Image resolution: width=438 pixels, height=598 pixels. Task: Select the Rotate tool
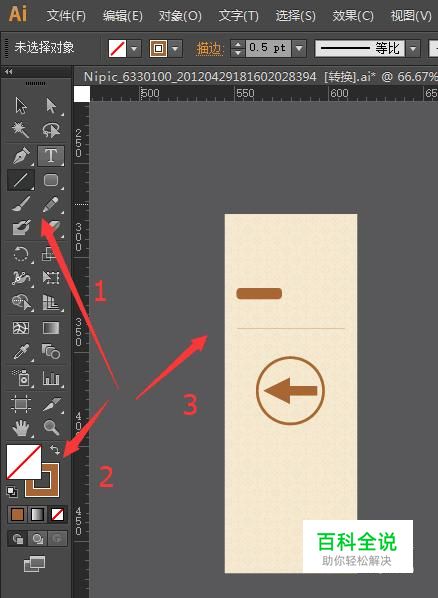click(21, 254)
